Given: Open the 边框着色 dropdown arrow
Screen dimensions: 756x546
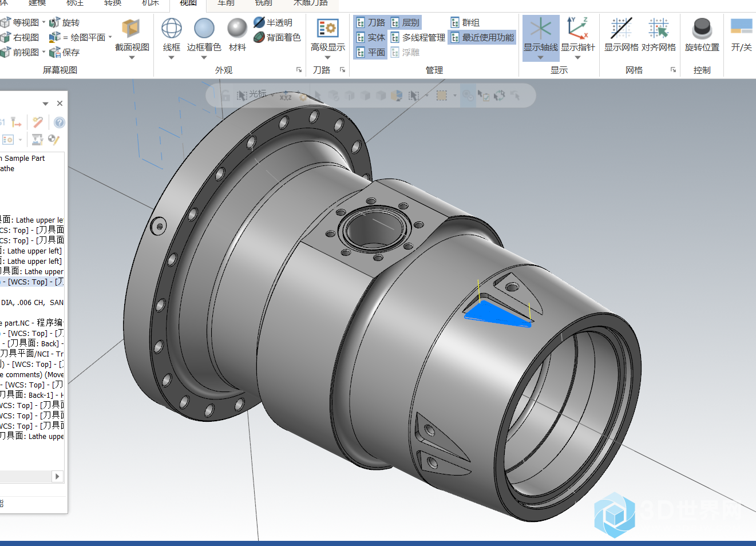Looking at the screenshot, I should (204, 57).
